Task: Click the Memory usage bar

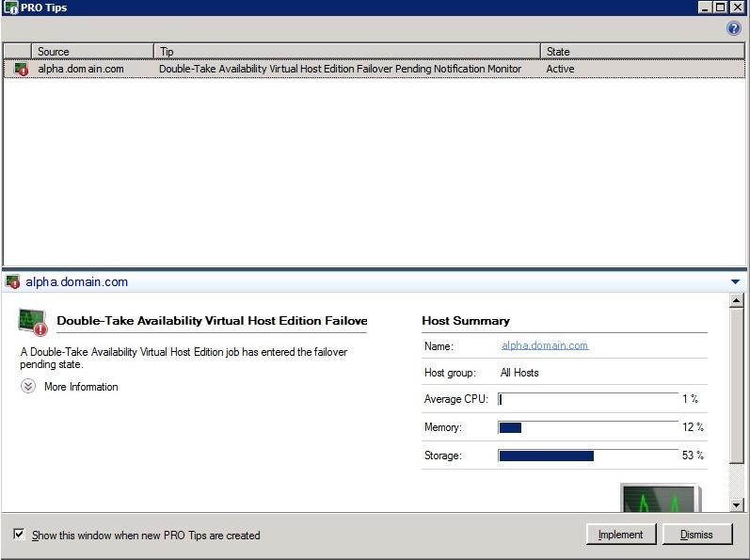Action: pyautogui.click(x=588, y=427)
